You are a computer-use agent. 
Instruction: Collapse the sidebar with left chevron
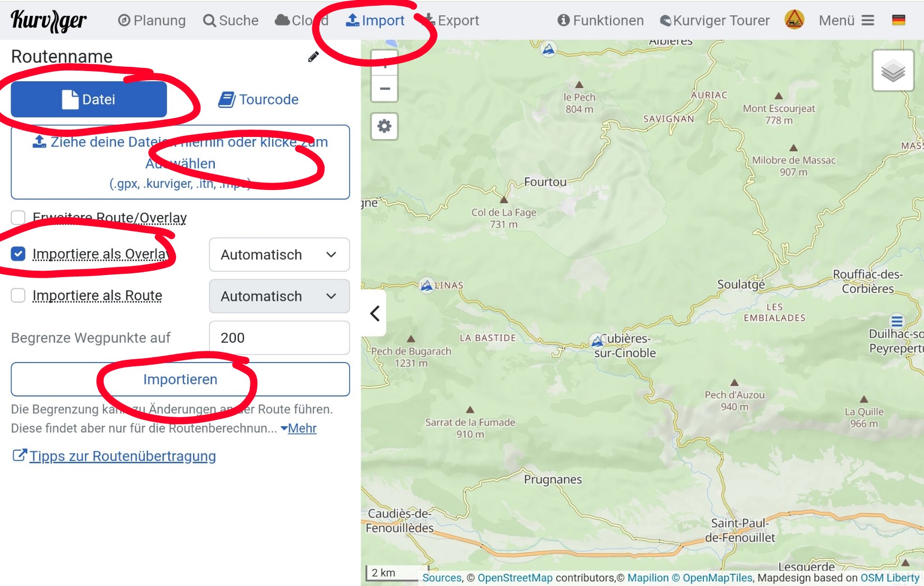click(x=375, y=314)
